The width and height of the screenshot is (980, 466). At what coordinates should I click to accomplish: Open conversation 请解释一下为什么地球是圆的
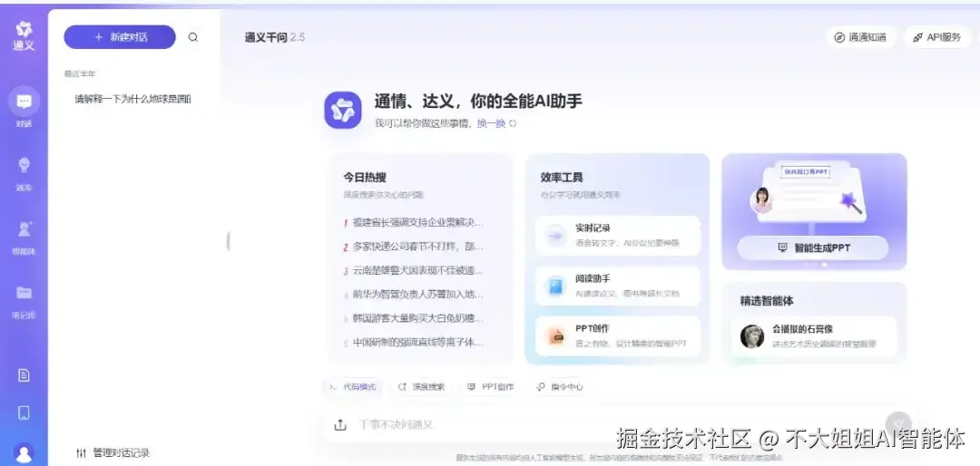pos(133,99)
